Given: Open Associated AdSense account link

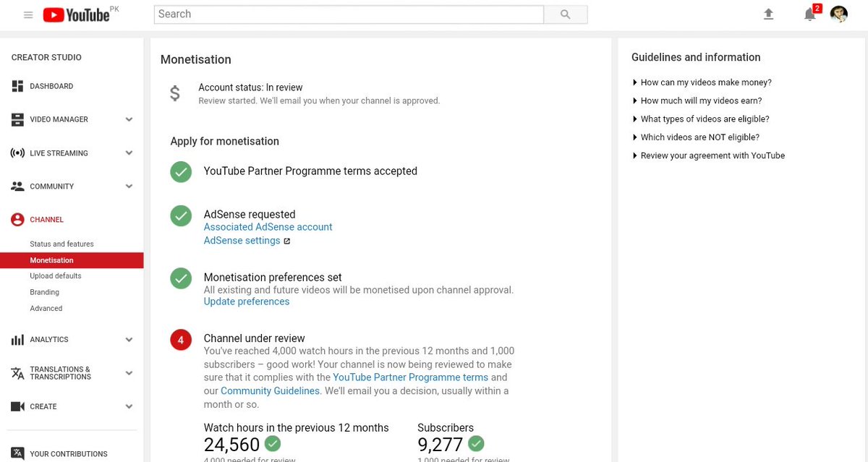Looking at the screenshot, I should (x=268, y=227).
